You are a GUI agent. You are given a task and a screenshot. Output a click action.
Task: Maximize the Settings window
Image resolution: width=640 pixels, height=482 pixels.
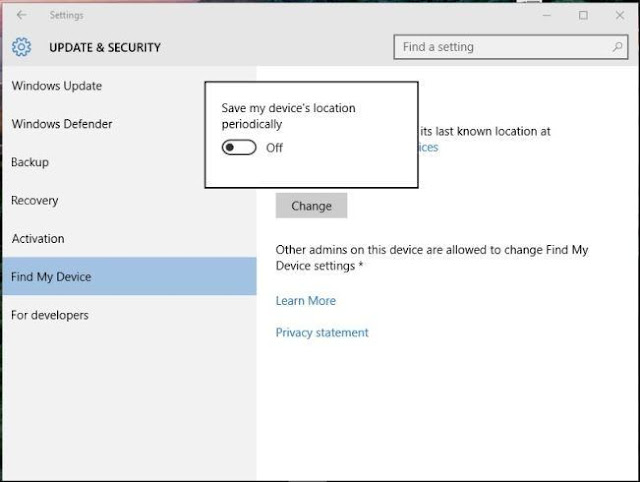click(x=583, y=16)
